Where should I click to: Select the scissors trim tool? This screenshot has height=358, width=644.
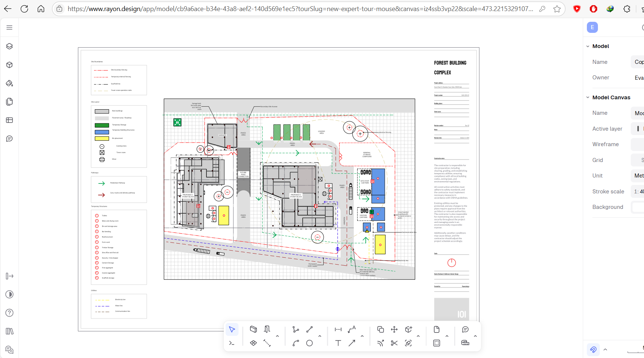point(394,343)
